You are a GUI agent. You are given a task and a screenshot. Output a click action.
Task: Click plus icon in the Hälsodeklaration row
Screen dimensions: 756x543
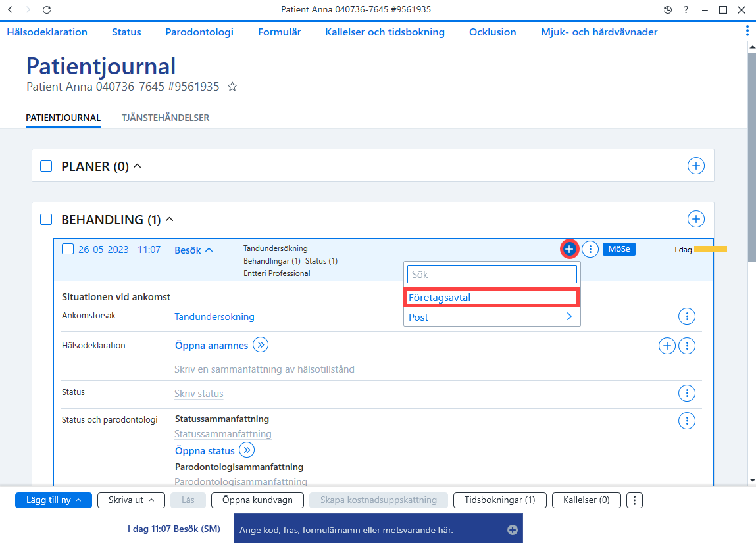(x=667, y=346)
